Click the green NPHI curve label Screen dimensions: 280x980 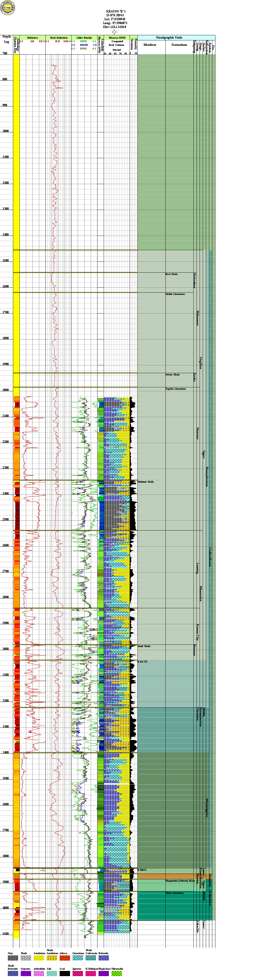coord(83,41)
